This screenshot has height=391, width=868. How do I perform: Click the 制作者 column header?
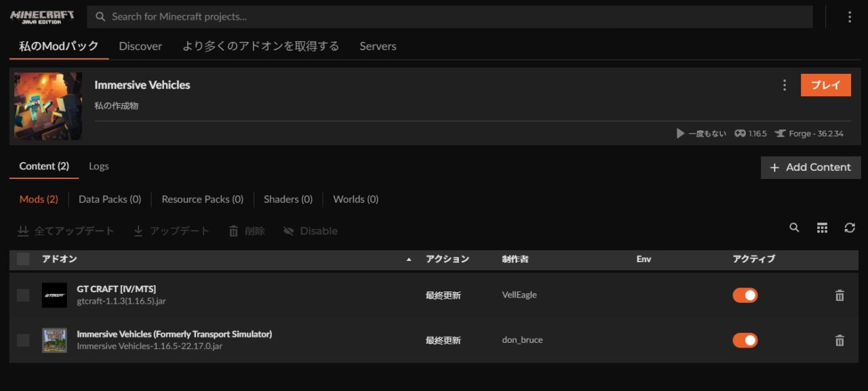click(x=515, y=259)
